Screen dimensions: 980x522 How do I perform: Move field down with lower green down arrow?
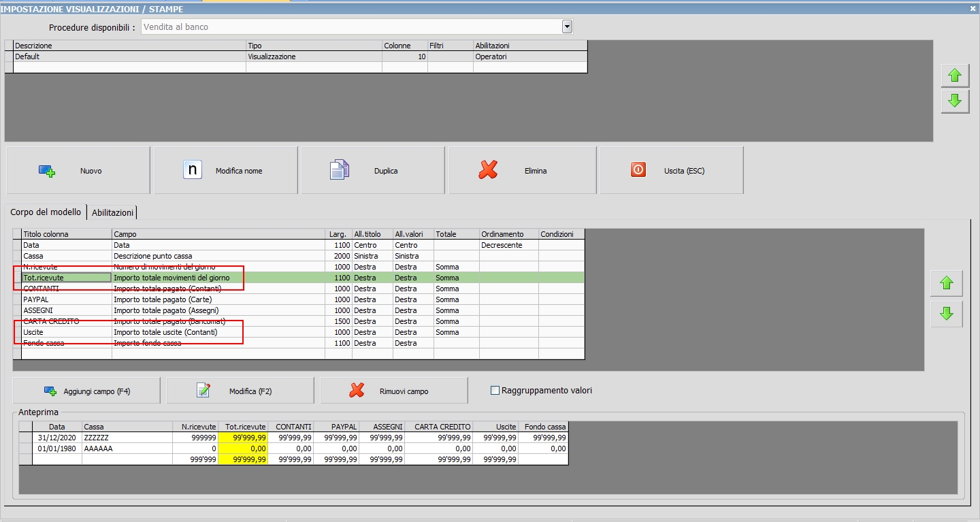coord(947,314)
